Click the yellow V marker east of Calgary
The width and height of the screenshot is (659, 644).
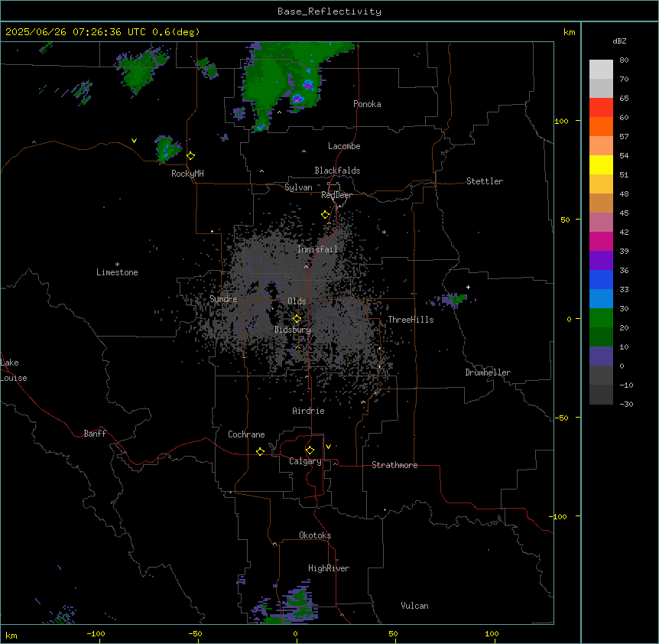(x=328, y=447)
